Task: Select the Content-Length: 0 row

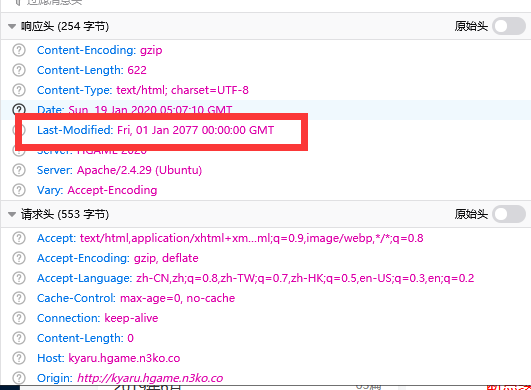Action: click(x=266, y=338)
